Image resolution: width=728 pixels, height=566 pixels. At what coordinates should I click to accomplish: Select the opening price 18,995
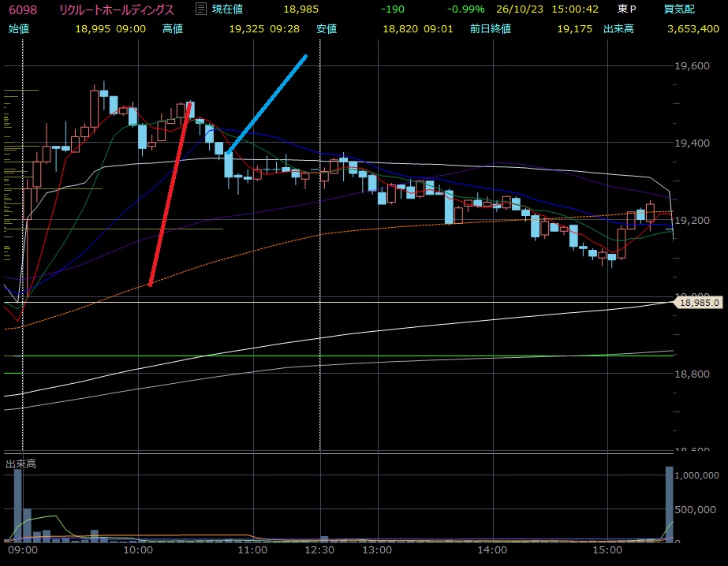[x=93, y=28]
